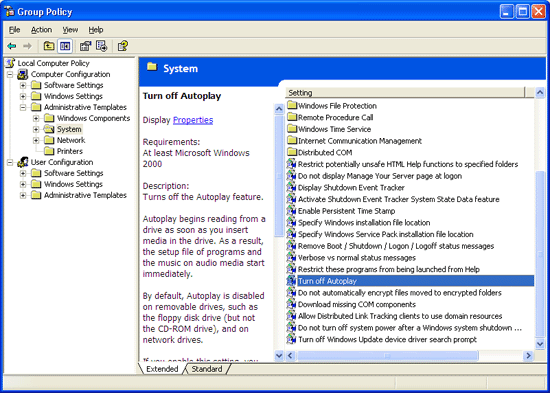Expand Software Settings under Computer Configuration
The height and width of the screenshot is (393, 550).
click(x=23, y=85)
